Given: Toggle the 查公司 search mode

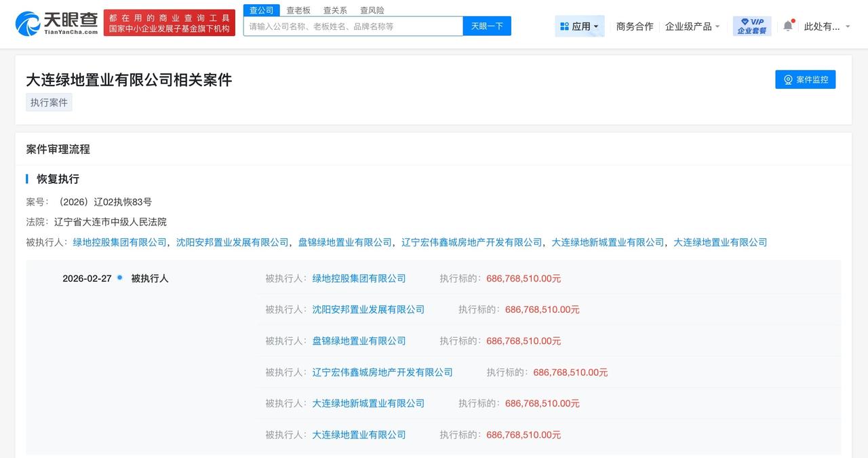Looking at the screenshot, I should pos(262,10).
